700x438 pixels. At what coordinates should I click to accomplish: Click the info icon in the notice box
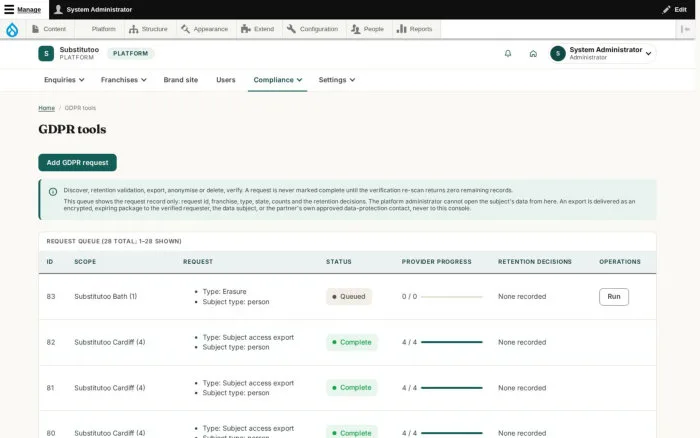[53, 192]
